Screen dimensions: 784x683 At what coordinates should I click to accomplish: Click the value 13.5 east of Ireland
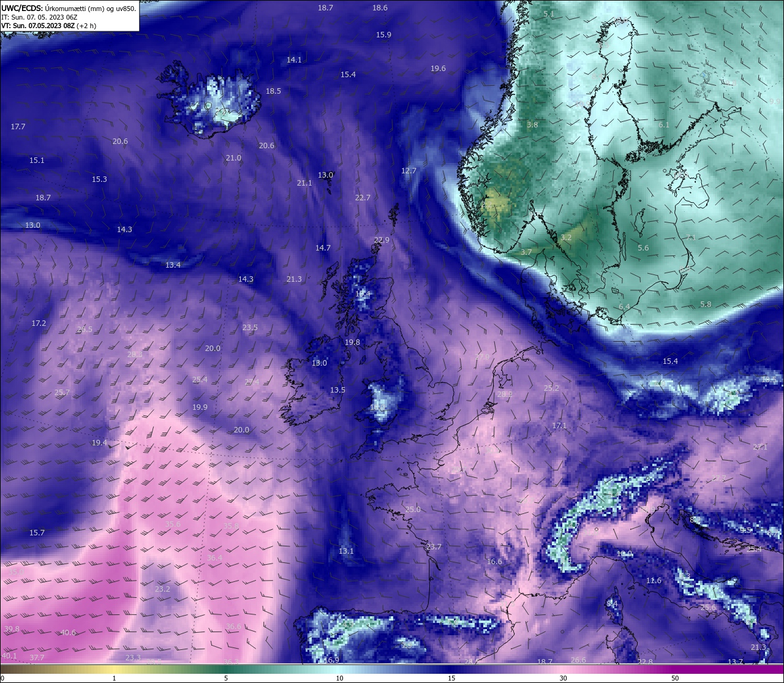pyautogui.click(x=337, y=390)
